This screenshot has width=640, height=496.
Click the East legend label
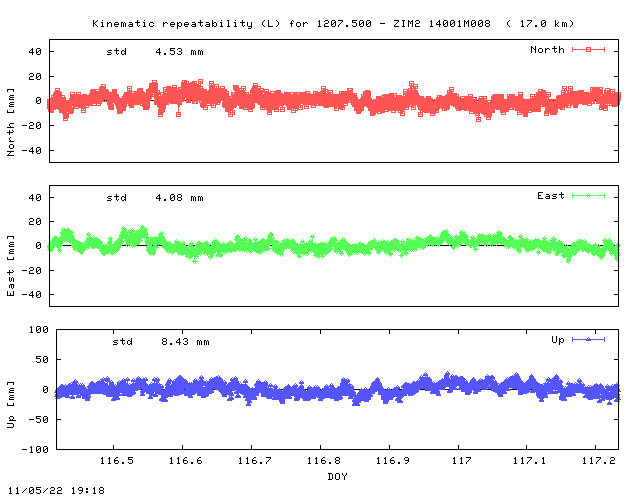tap(551, 196)
